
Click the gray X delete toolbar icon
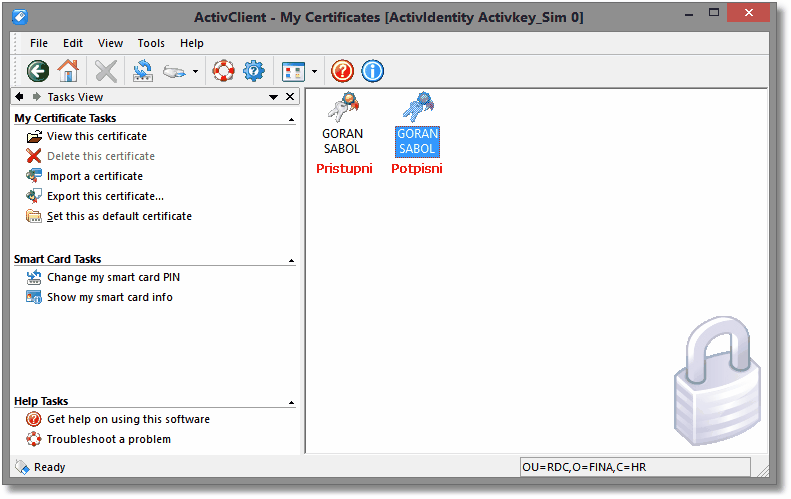click(106, 71)
